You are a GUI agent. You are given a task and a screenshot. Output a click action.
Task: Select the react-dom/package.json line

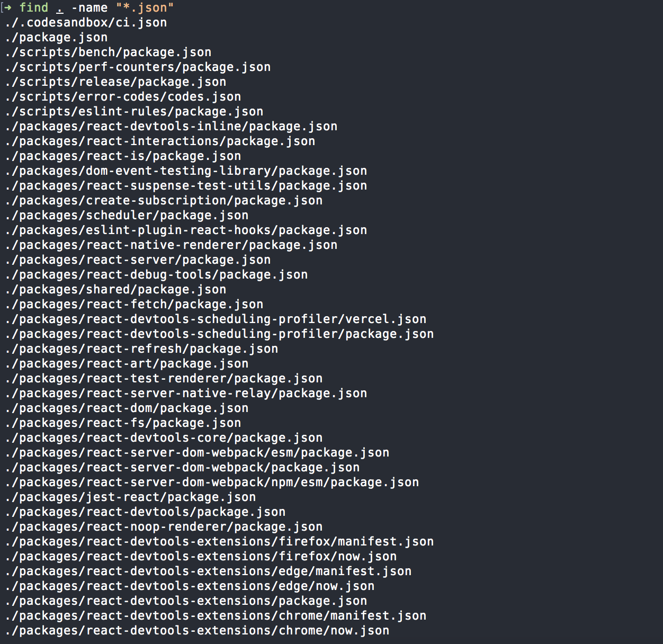click(127, 408)
